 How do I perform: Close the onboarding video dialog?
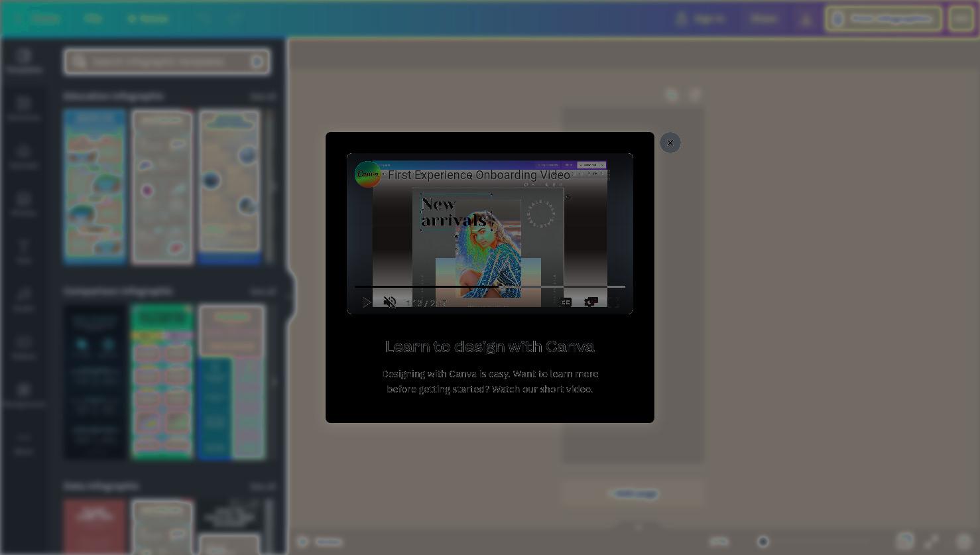tap(670, 143)
